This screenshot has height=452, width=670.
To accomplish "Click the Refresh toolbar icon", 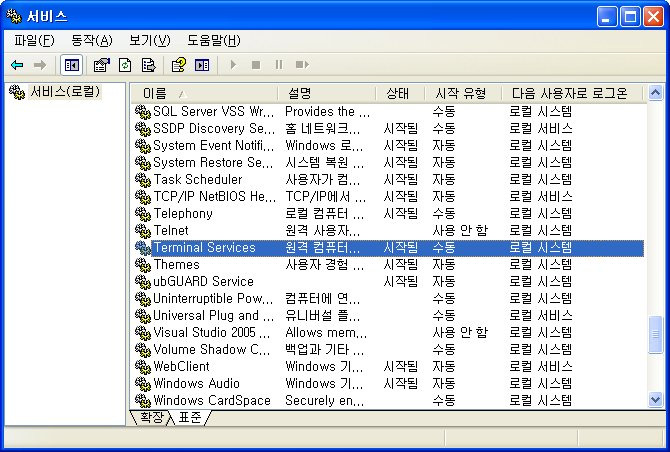I will [125, 65].
